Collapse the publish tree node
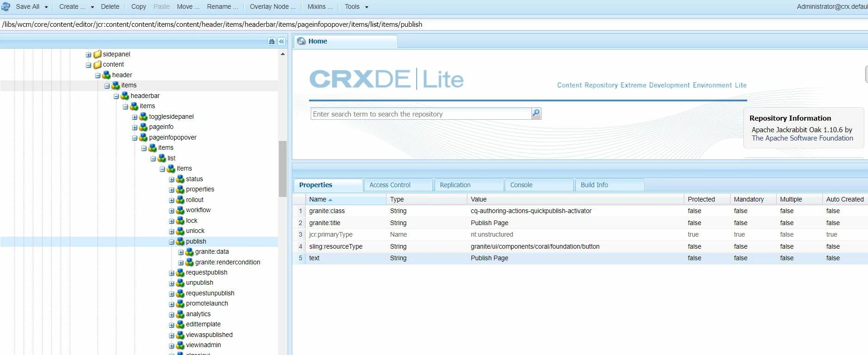This screenshot has width=868, height=355. pos(172,242)
